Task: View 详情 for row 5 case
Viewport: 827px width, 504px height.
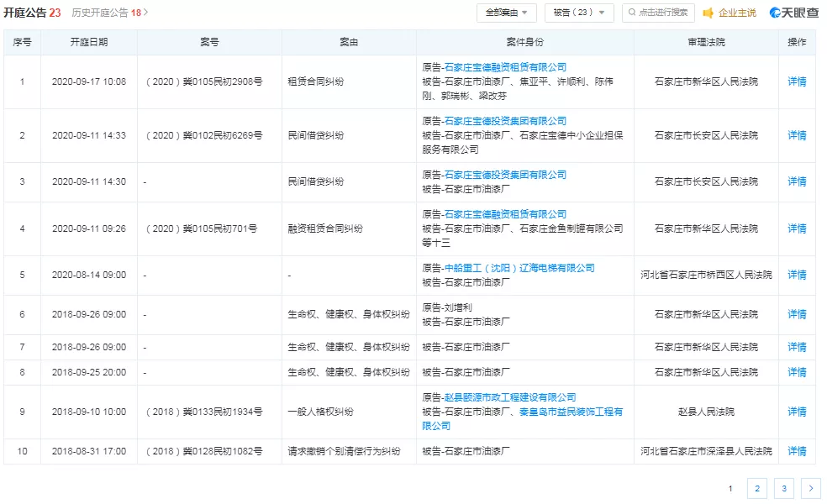Action: point(797,275)
